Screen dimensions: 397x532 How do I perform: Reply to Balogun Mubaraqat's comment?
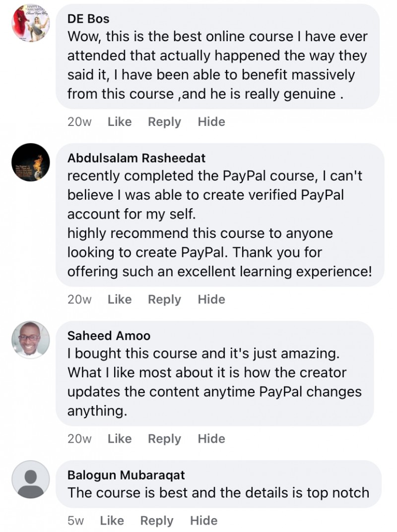coord(156,520)
